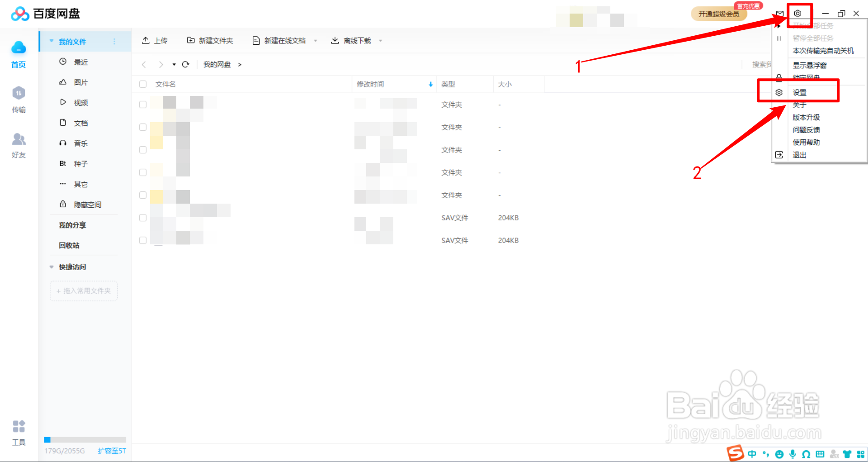Viewport: 868px width, 462px height.
Task: Open the 扩容至5T upgrade link
Action: point(111,451)
